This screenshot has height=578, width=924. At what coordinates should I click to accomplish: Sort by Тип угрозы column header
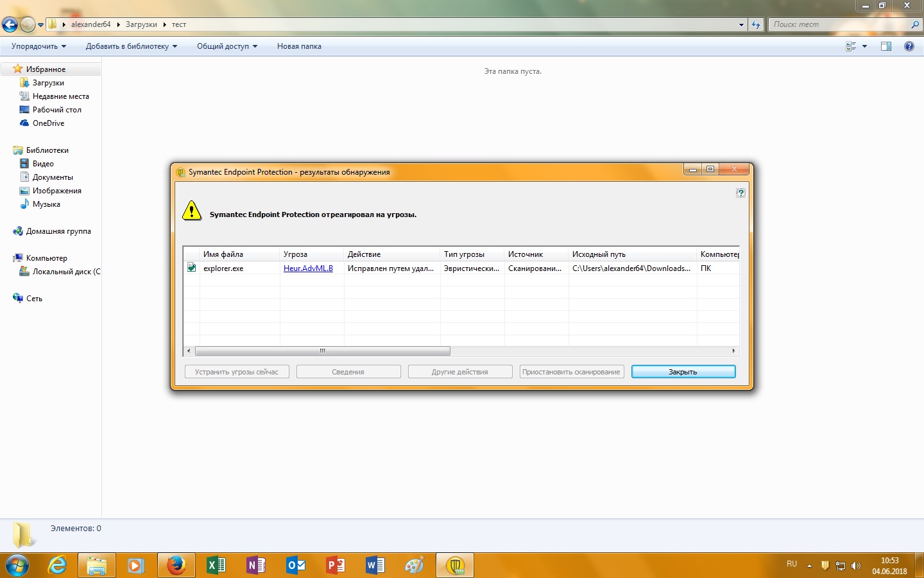point(472,254)
